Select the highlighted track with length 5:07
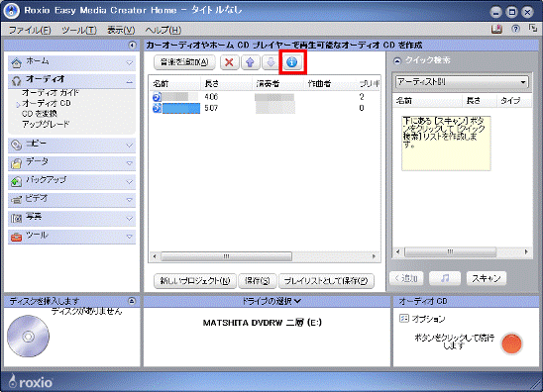Image resolution: width=543 pixels, height=392 pixels. [x=265, y=108]
